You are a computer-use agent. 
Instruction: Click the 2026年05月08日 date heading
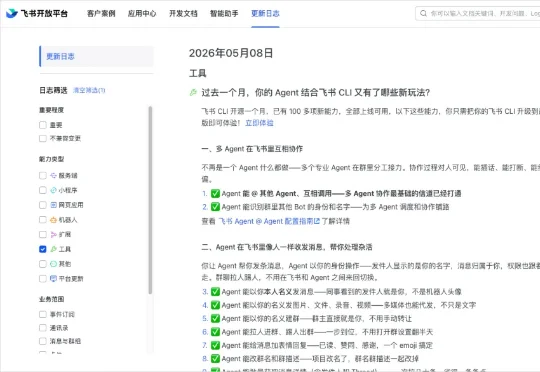pyautogui.click(x=231, y=53)
